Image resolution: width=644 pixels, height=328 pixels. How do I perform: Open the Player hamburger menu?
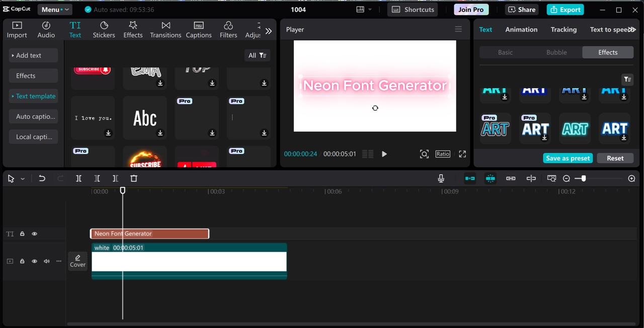click(458, 29)
